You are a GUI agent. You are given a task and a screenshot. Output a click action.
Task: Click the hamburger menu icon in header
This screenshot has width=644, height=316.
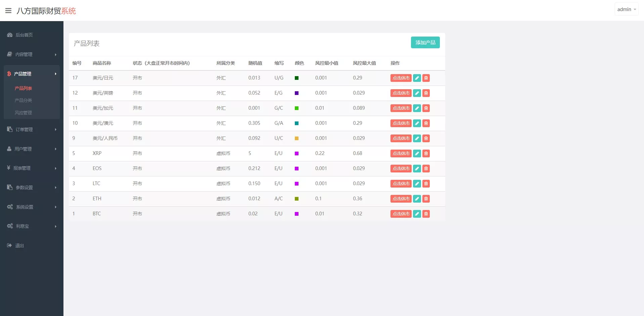(x=8, y=11)
